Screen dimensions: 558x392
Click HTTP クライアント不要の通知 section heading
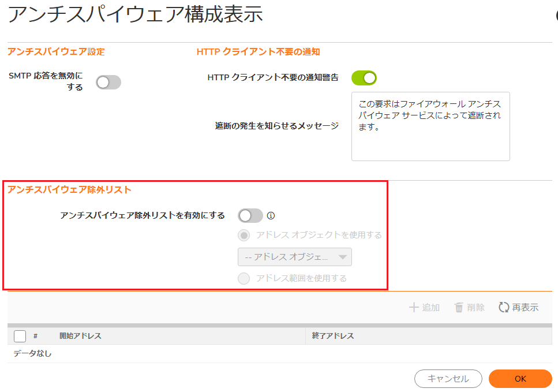tap(259, 52)
